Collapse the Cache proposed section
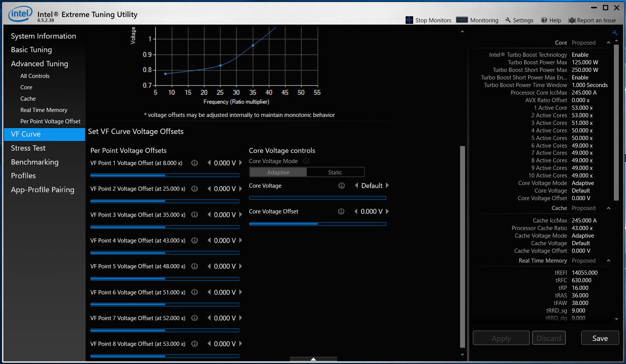 609,208
